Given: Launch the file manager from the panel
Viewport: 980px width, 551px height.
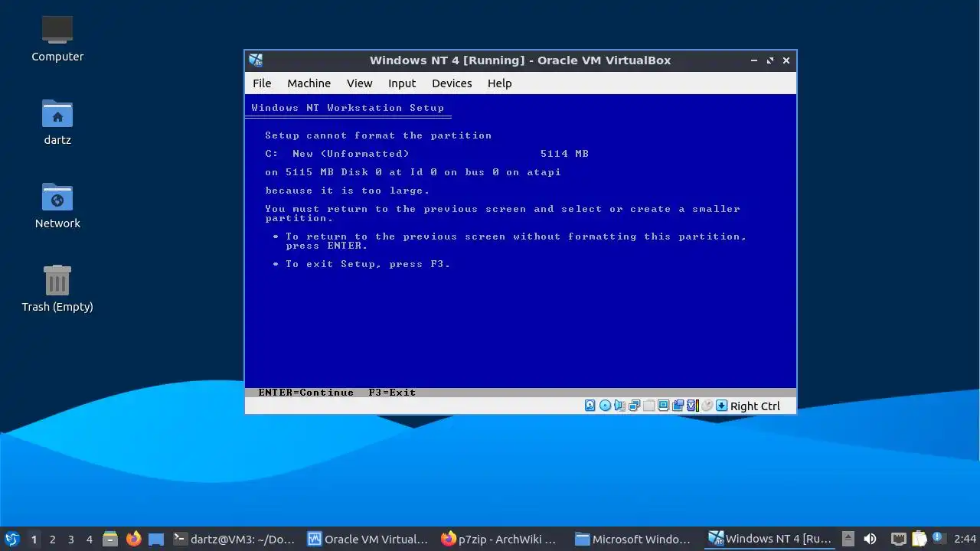Looking at the screenshot, I should [110, 539].
